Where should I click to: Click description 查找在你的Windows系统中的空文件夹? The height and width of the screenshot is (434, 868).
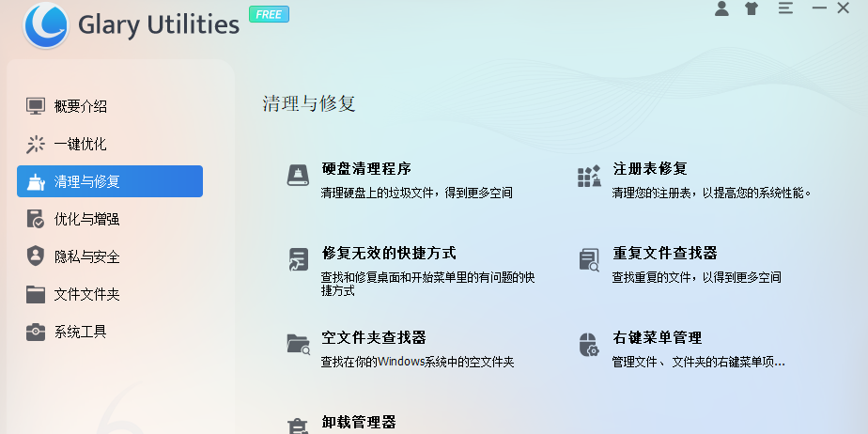click(417, 363)
